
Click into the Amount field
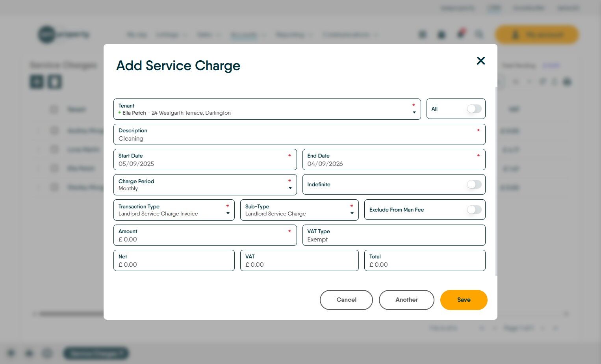point(205,235)
